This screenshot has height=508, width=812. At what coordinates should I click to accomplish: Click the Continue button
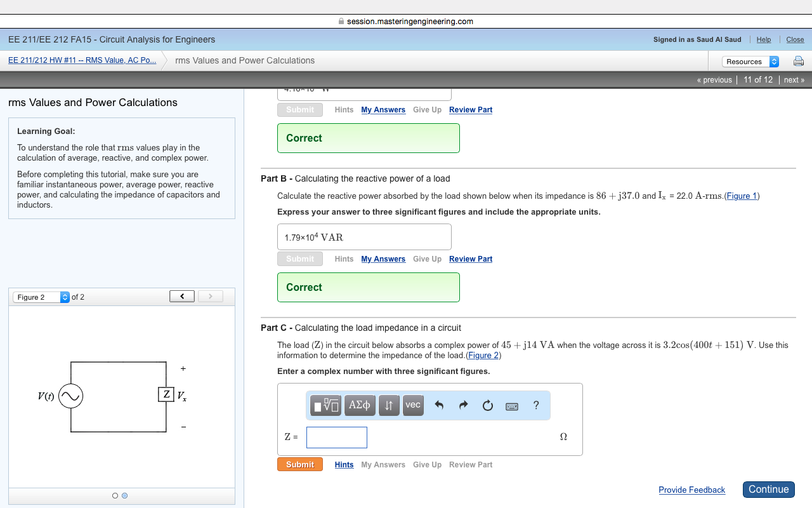tap(768, 489)
